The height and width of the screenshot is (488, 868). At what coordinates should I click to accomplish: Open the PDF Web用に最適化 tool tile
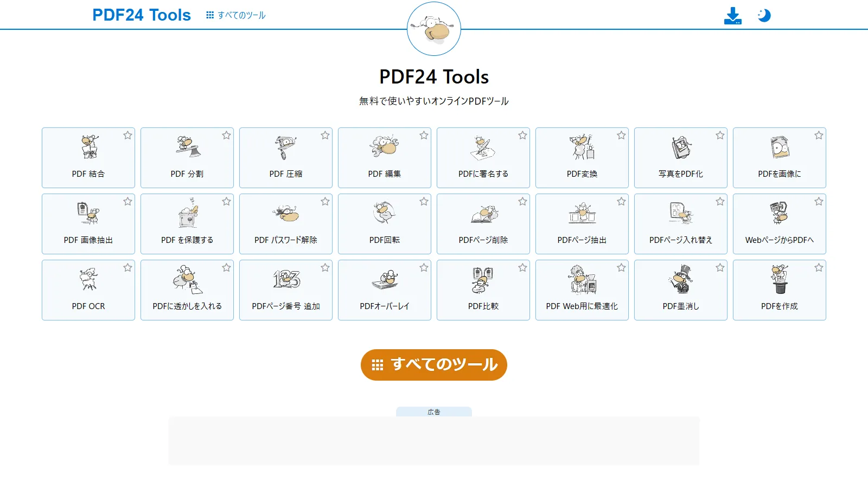pos(582,290)
